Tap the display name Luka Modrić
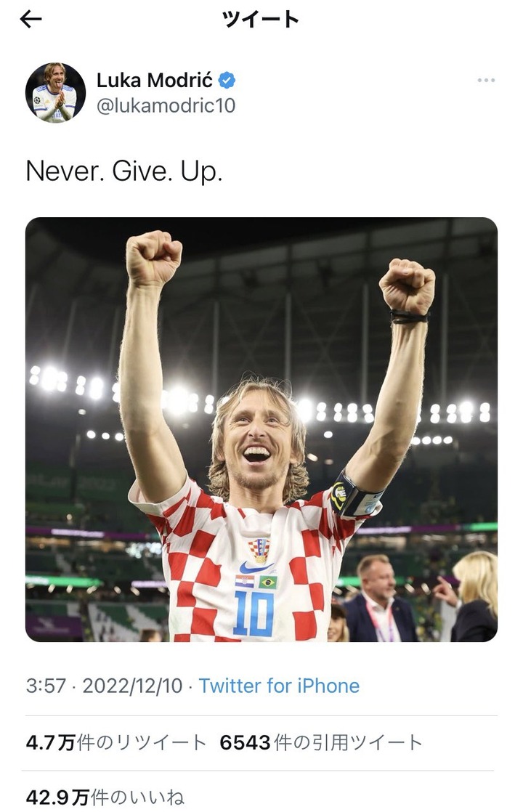The width and height of the screenshot is (523, 812). [154, 81]
